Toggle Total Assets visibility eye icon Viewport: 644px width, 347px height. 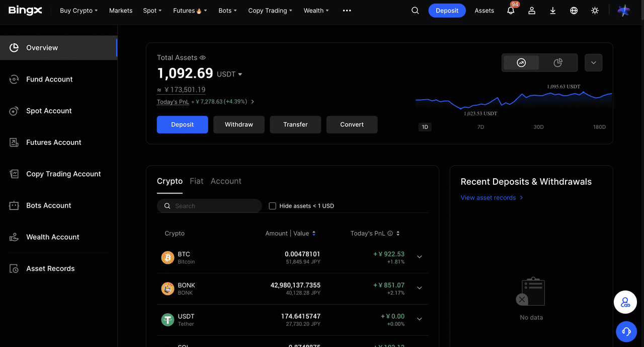[203, 58]
